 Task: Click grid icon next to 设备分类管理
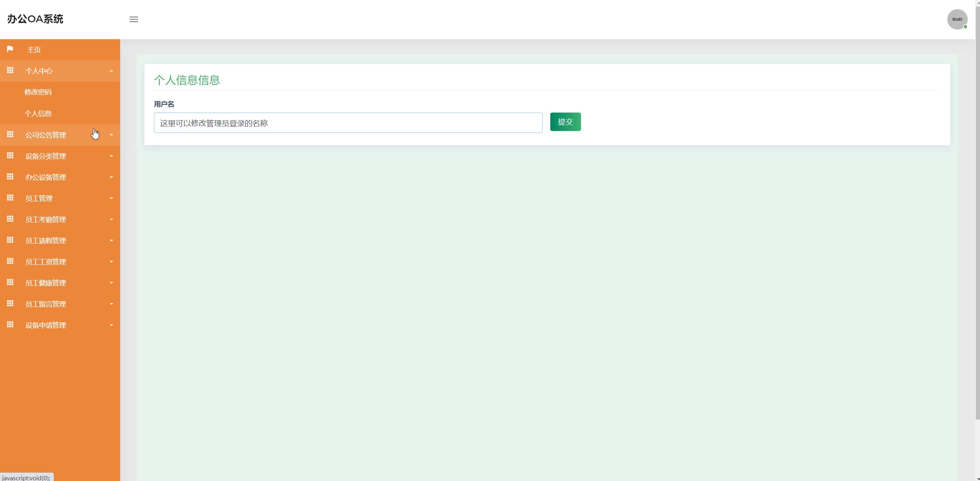(x=10, y=156)
